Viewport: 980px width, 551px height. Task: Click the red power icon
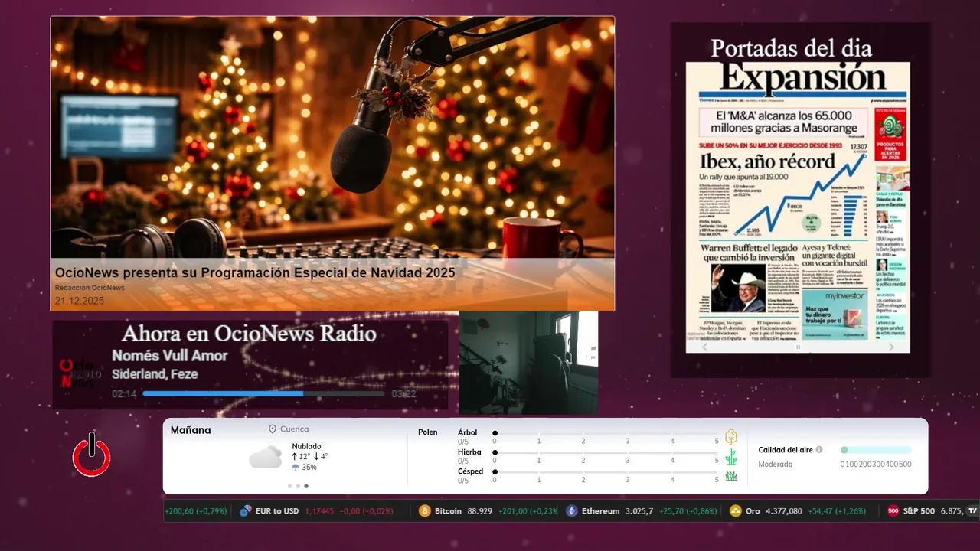pos(92,454)
